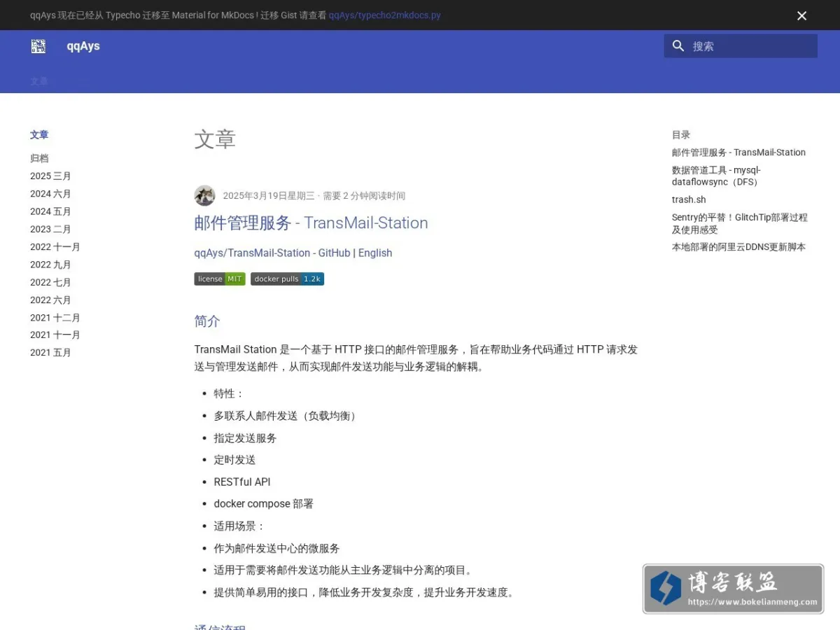
Task: Open qqAys/TransMail-Station - GitHub link
Action: click(272, 253)
